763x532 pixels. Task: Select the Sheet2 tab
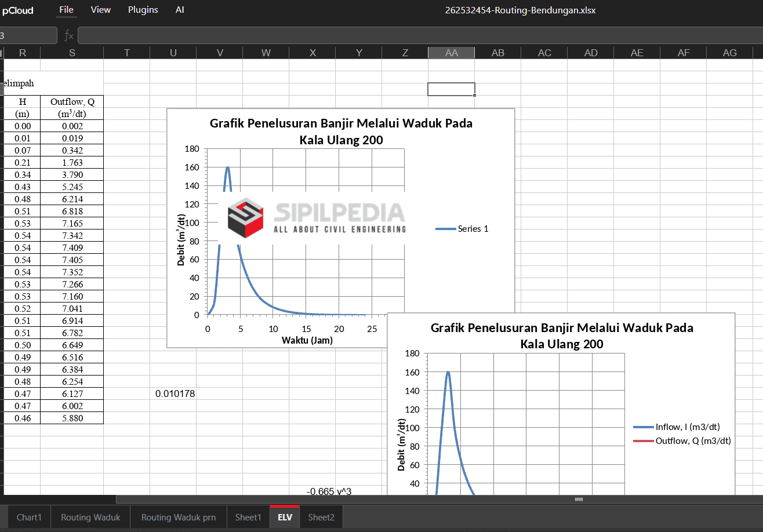pos(321,517)
